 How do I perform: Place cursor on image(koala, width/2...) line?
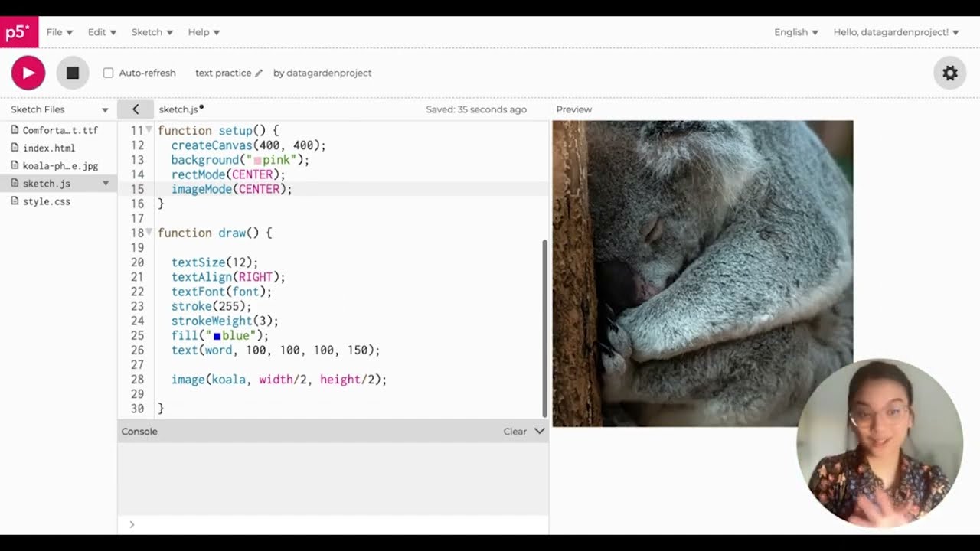[x=279, y=380]
